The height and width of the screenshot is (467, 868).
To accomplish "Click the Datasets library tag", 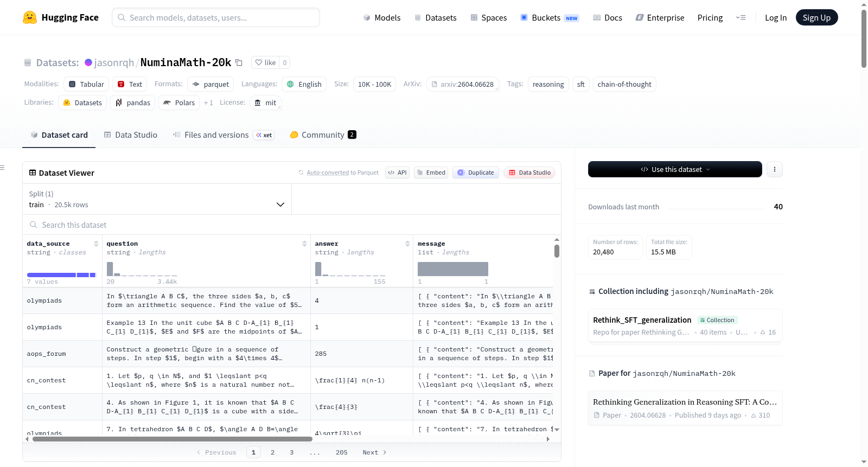I will click(x=82, y=103).
